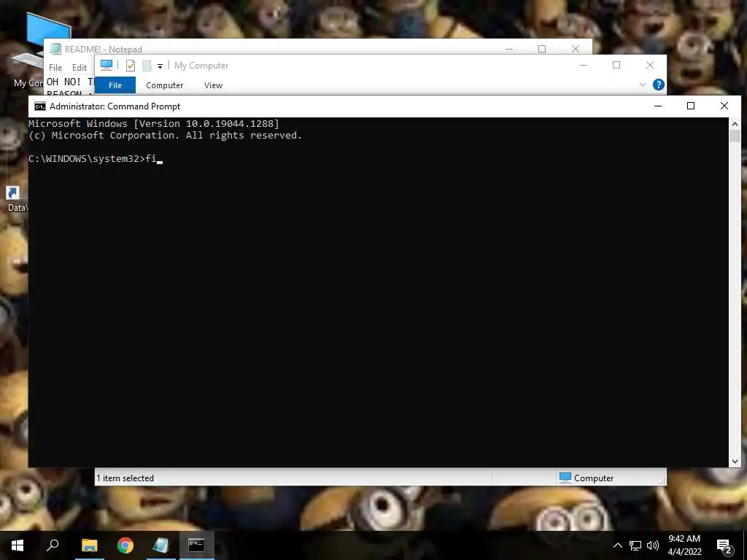Click Notepad README title bar icon
Image resolution: width=747 pixels, height=560 pixels.
[55, 49]
